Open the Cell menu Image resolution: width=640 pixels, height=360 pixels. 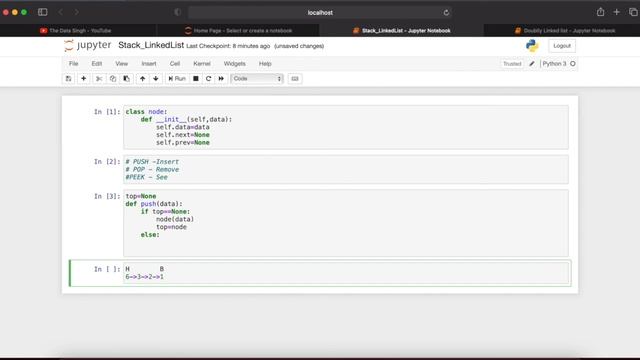point(175,64)
